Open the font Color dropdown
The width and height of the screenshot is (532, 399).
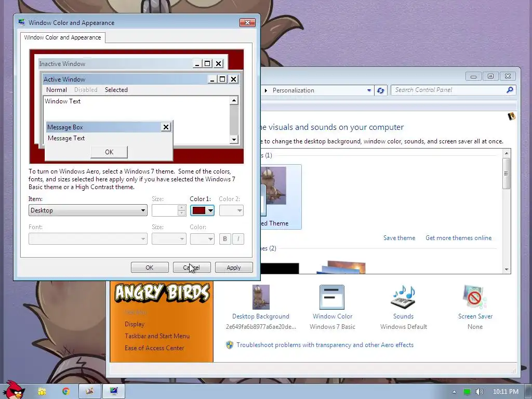point(202,239)
